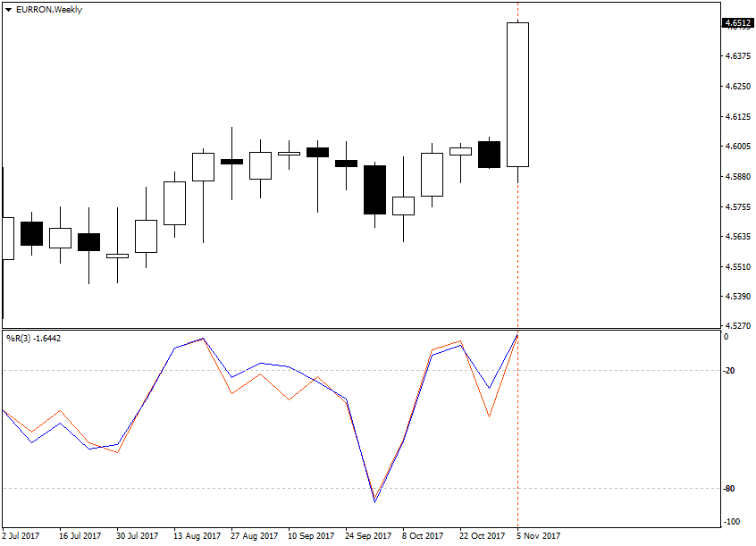The height and width of the screenshot is (546, 756).
Task: Click the EURRON,Weekly chart title
Action: point(48,10)
